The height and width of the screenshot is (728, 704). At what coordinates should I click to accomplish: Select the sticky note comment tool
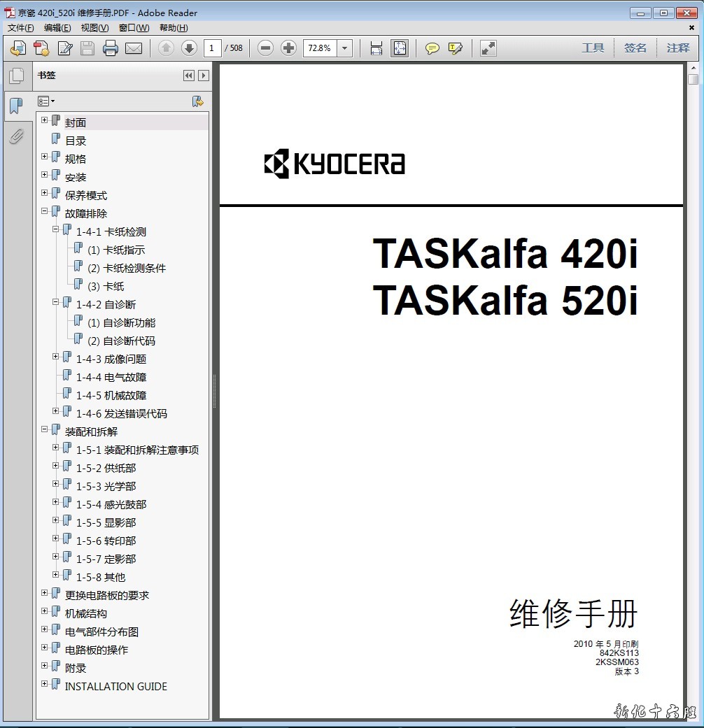click(432, 48)
